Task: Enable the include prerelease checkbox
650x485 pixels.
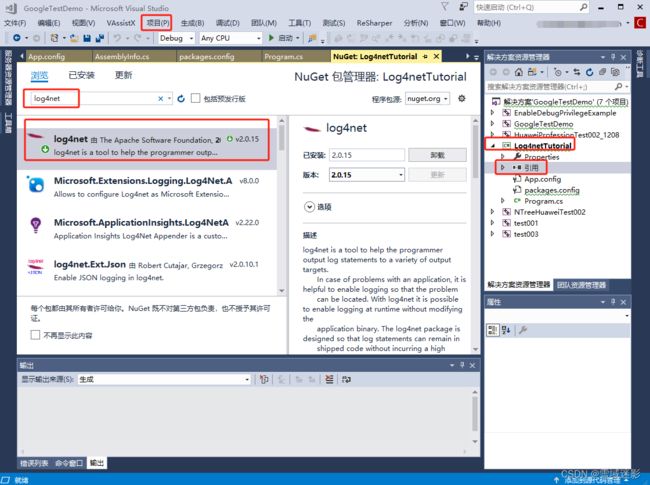Action: 195,98
